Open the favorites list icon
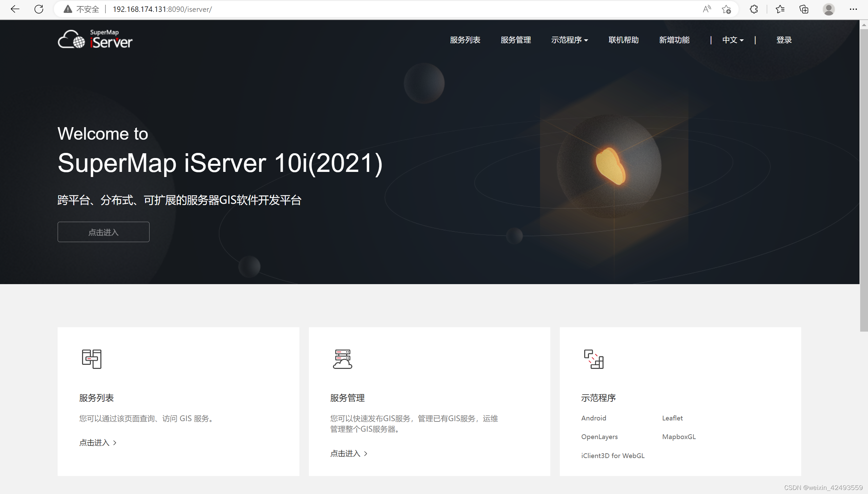The width and height of the screenshot is (868, 494). click(x=780, y=9)
